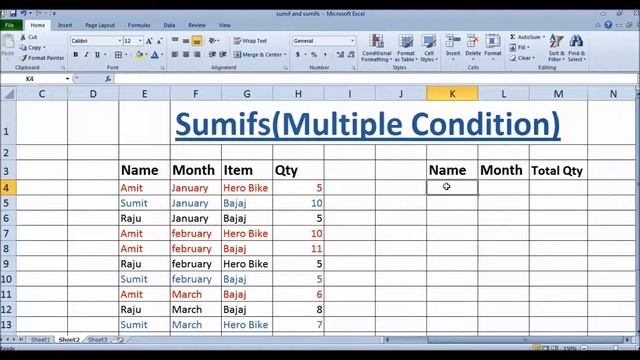640x360 pixels.
Task: Toggle Italic formatting
Action: coord(86,55)
